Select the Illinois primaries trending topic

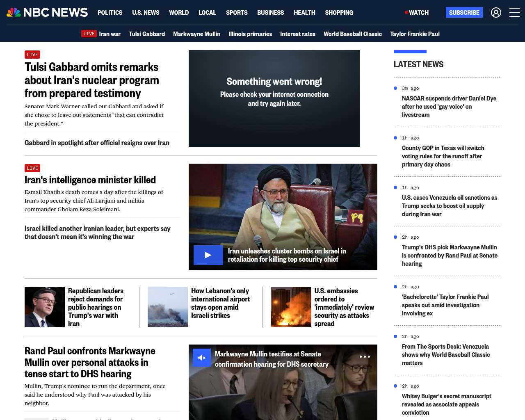(250, 34)
